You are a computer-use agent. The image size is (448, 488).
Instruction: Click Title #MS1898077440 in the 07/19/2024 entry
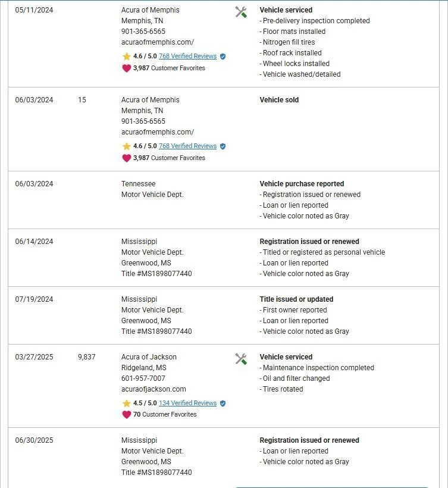(156, 331)
